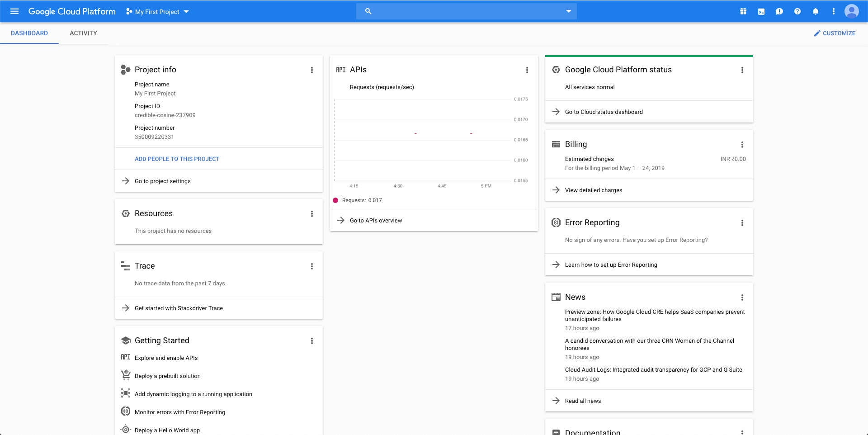Click Add People to This Project
868x435 pixels.
click(177, 159)
